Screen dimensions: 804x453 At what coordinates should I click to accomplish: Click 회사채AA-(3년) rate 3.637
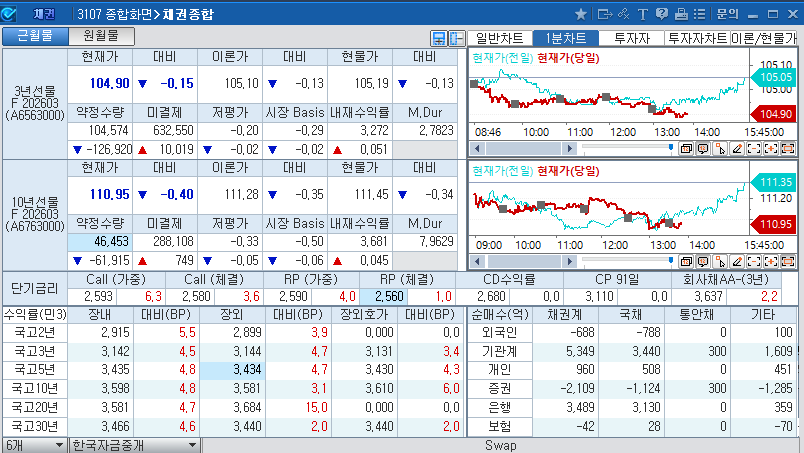tap(708, 296)
